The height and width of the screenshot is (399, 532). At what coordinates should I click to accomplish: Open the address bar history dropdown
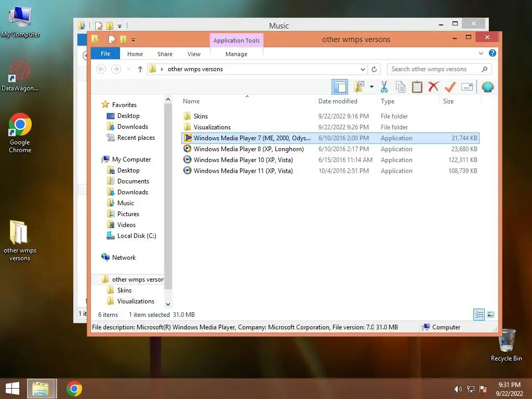(363, 69)
